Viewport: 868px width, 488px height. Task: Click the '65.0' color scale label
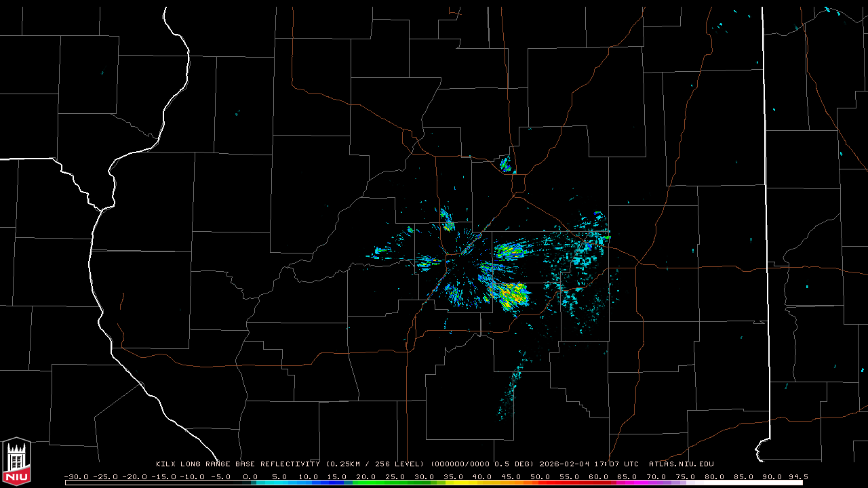(627, 477)
